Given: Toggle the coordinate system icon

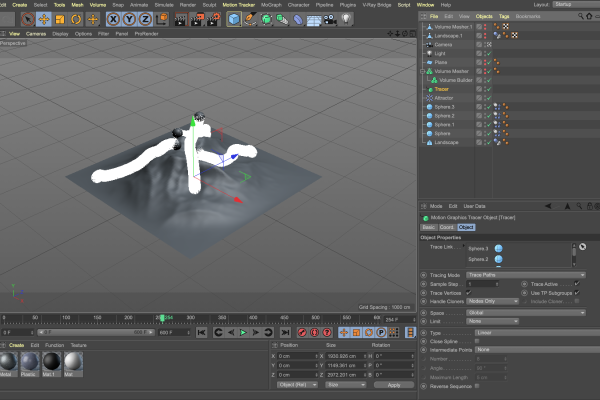Looking at the screenshot, I should coord(162,18).
